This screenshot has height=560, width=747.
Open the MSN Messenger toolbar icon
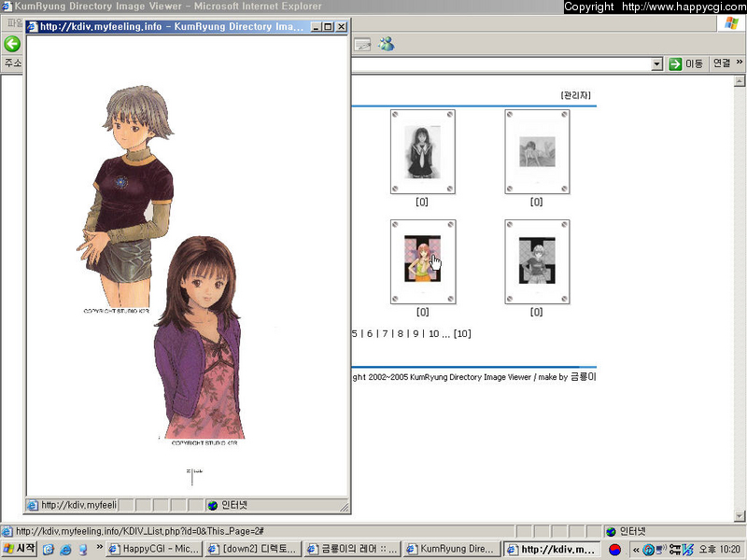coord(387,44)
